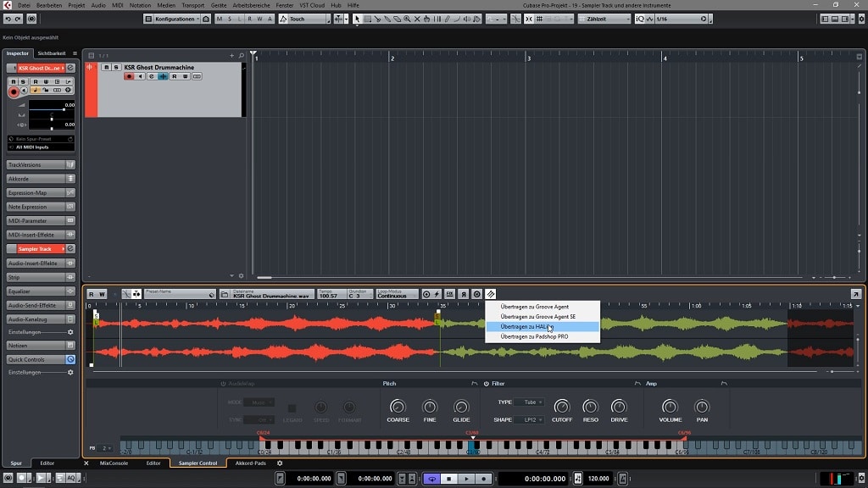Solo the KSR Ghost Drummachine track
Viewport: 868px width, 488px height.
coord(115,68)
